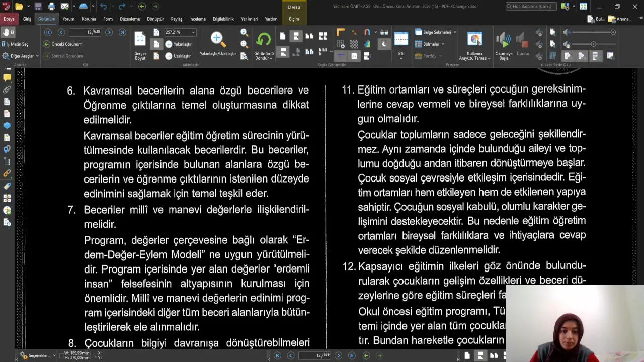Go to previous page in status bar

click(x=291, y=356)
